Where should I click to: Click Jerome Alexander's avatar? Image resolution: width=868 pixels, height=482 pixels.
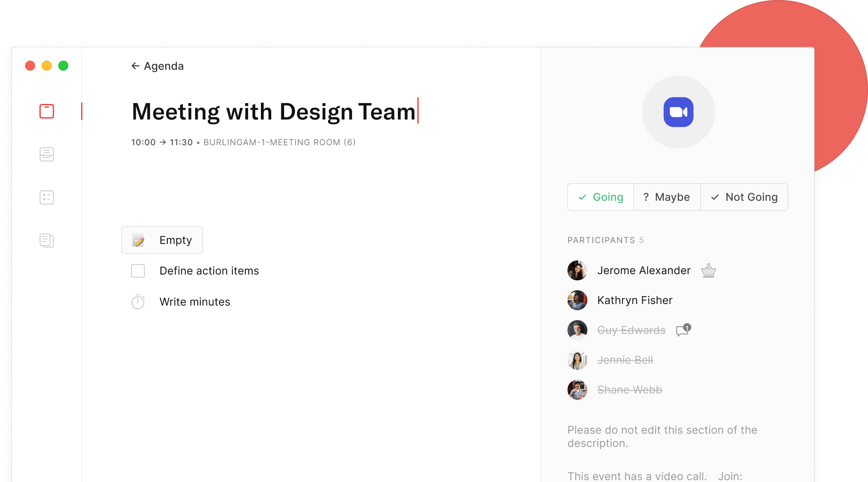click(x=577, y=270)
